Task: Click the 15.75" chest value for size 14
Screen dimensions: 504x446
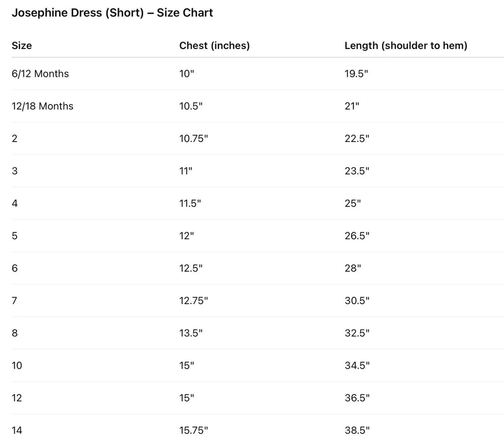Action: click(x=193, y=430)
